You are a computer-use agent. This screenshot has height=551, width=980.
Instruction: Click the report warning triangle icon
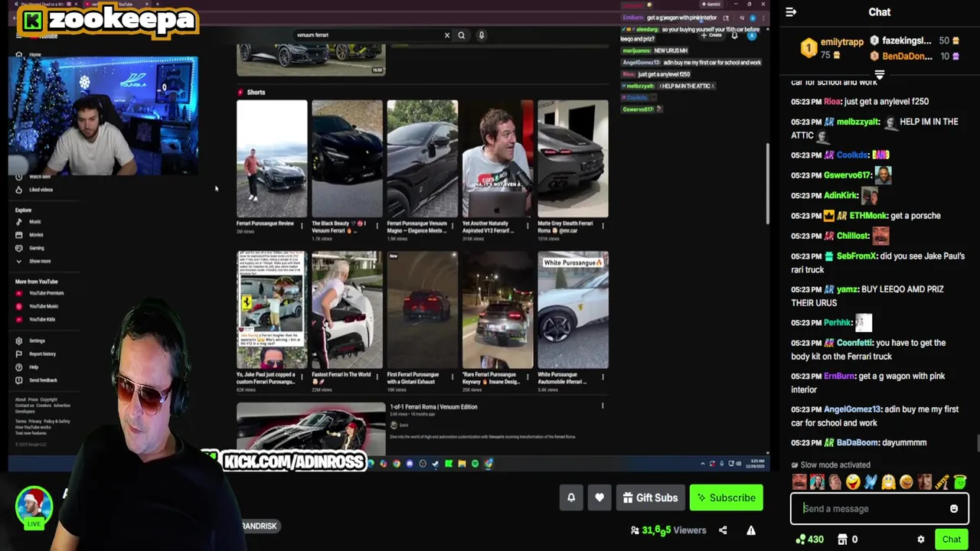(x=751, y=530)
